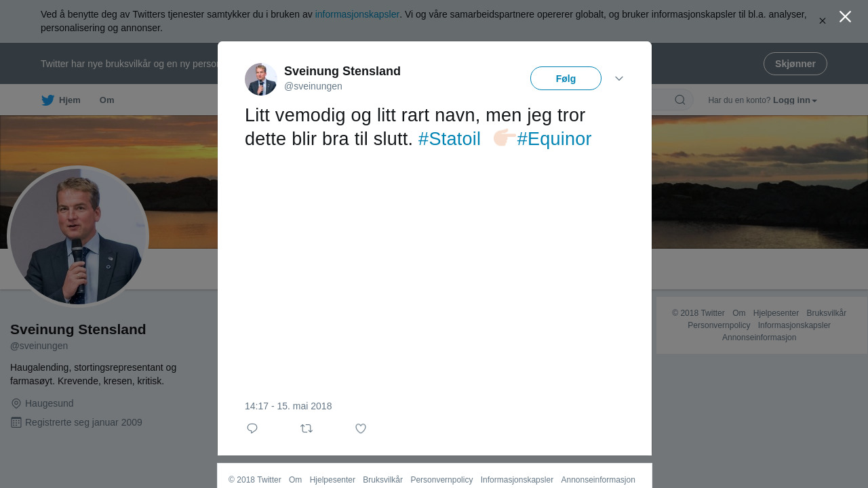Open the tweet timestamp 14:17 - 15. mai 2018
The image size is (868, 488).
coord(288,406)
